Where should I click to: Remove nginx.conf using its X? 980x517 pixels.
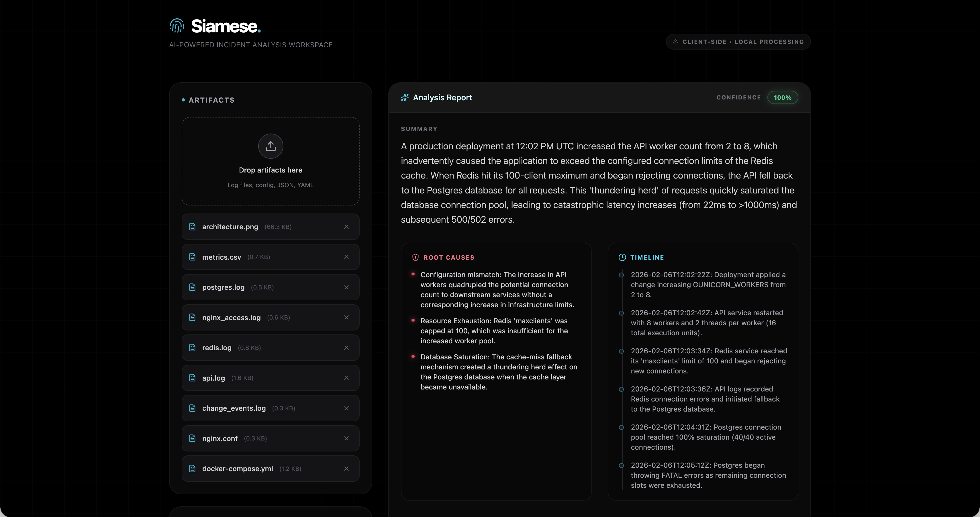coord(346,438)
